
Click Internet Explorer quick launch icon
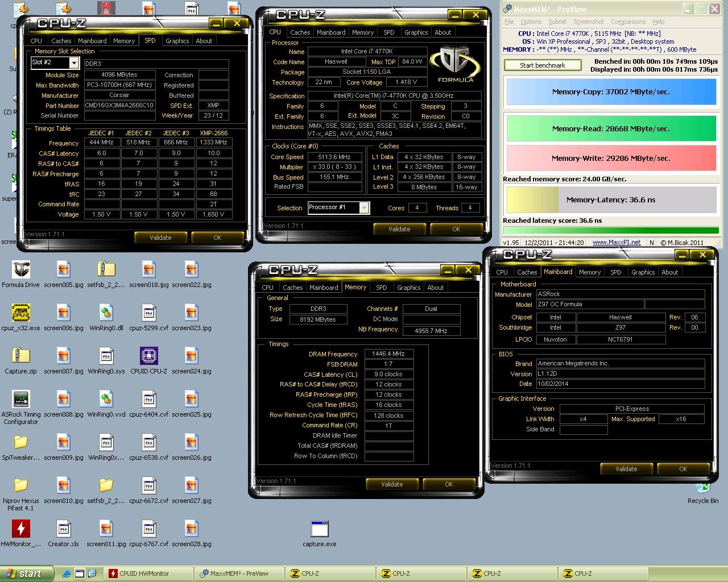point(67,573)
